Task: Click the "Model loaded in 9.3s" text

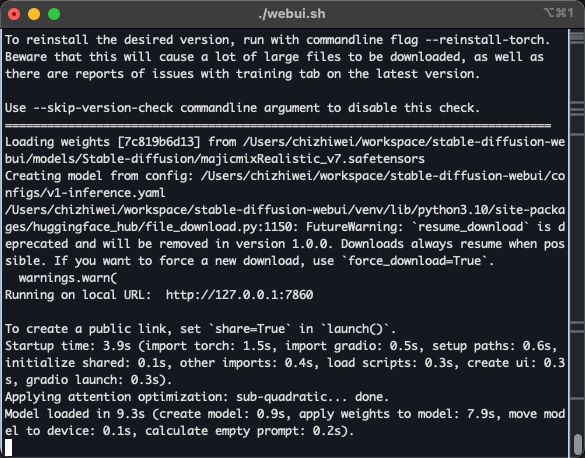Action: 75,414
